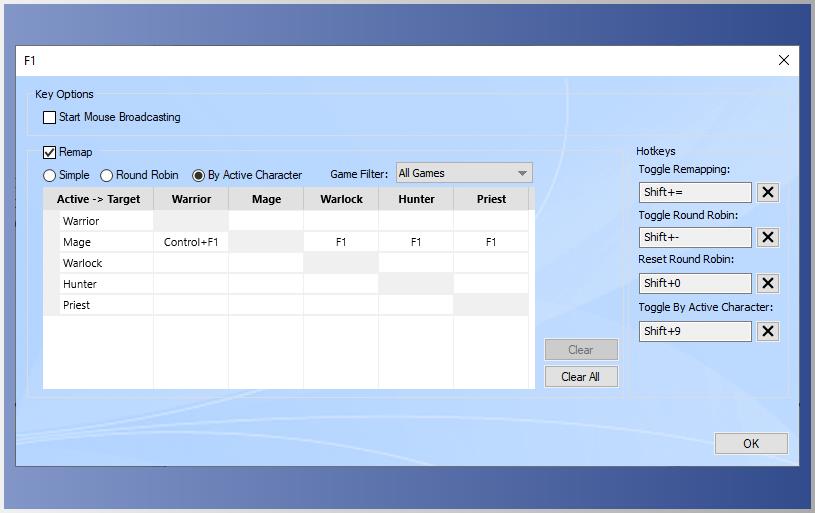The image size is (815, 513).
Task: Click the Warlock column header
Action: tap(341, 199)
